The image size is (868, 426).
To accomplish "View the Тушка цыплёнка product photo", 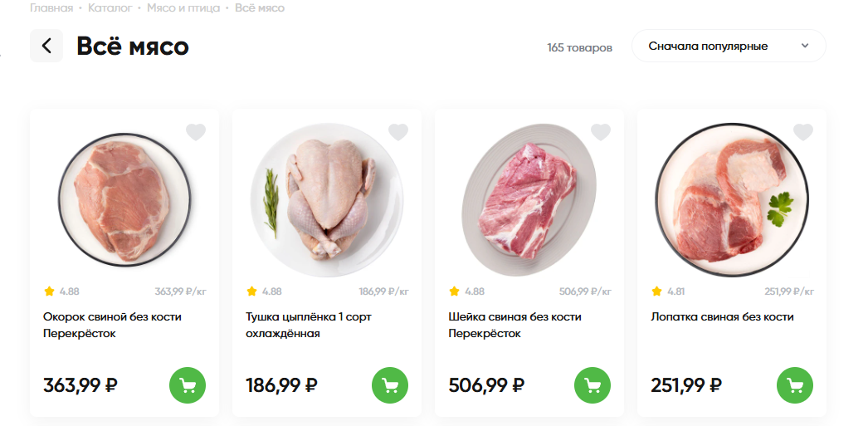I will [327, 199].
